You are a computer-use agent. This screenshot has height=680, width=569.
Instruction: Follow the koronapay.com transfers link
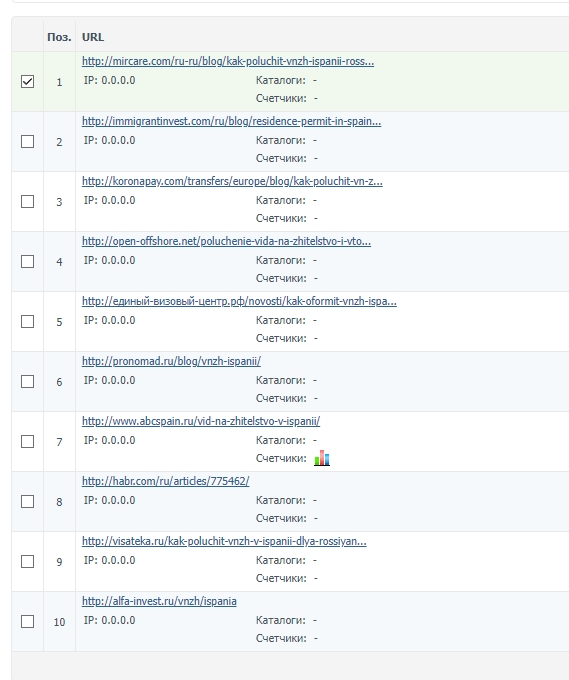[x=232, y=181]
